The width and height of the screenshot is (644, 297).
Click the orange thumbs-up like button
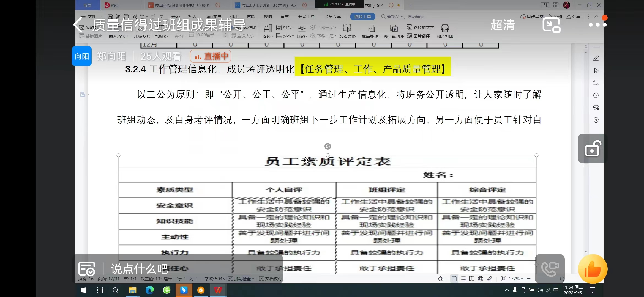593,269
